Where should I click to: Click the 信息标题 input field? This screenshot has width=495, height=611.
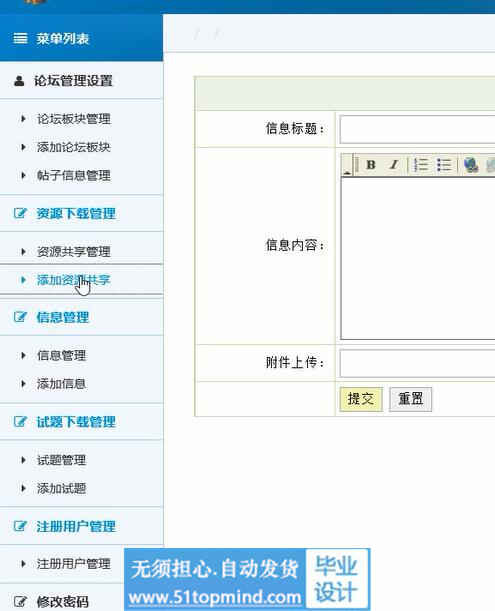(417, 129)
